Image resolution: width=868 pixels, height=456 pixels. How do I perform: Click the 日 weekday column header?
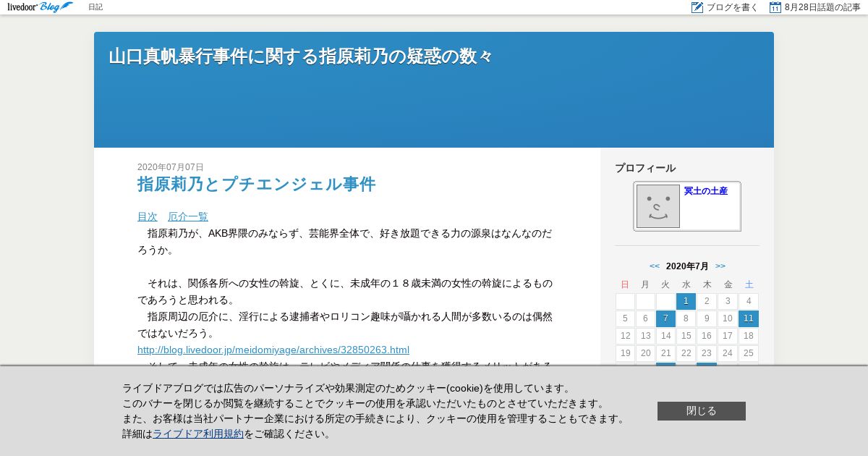tap(625, 284)
